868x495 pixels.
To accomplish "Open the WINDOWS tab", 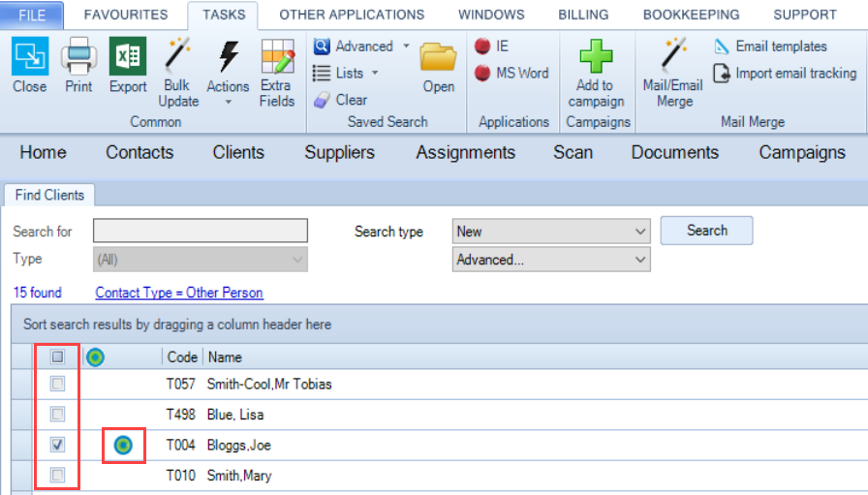I will point(491,15).
